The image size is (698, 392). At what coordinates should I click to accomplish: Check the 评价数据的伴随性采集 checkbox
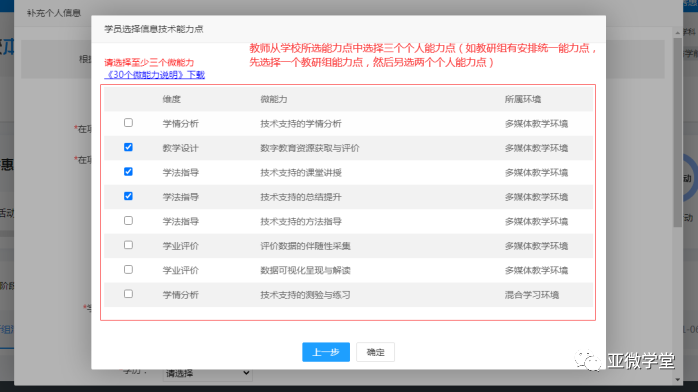(128, 245)
